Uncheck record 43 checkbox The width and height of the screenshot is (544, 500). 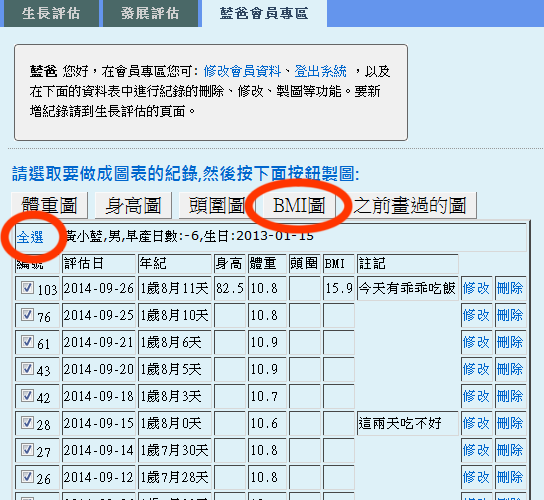tap(27, 368)
